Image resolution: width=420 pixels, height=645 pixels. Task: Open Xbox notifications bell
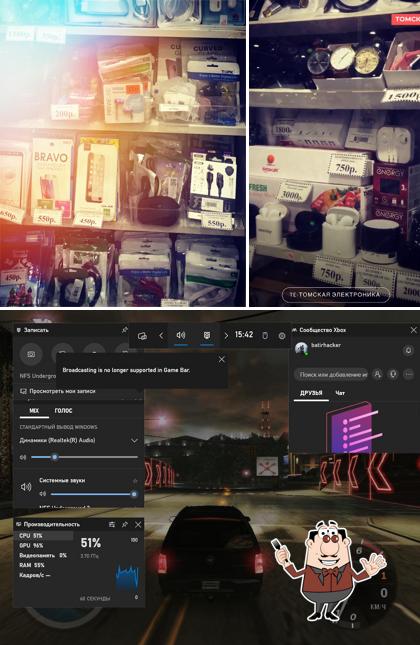(x=408, y=350)
